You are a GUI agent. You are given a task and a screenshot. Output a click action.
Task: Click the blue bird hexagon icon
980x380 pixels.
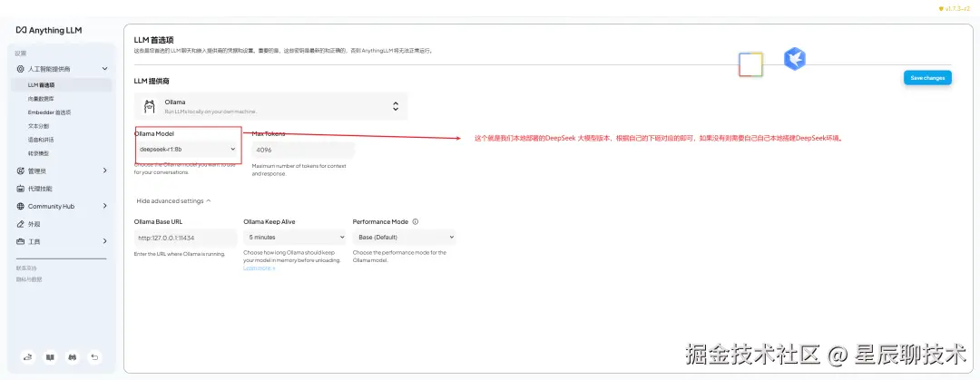click(x=794, y=59)
